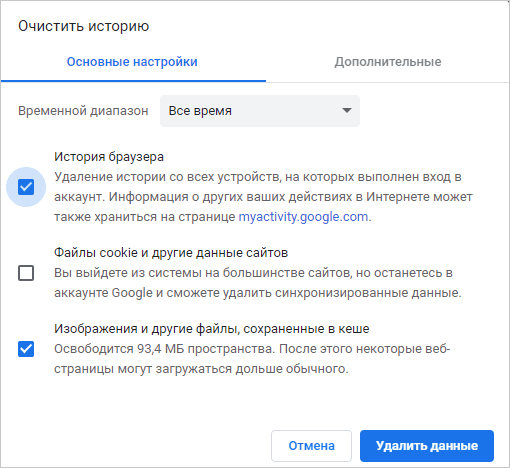Uncheck the cached images checkbox
The height and width of the screenshot is (468, 510).
pyautogui.click(x=26, y=349)
